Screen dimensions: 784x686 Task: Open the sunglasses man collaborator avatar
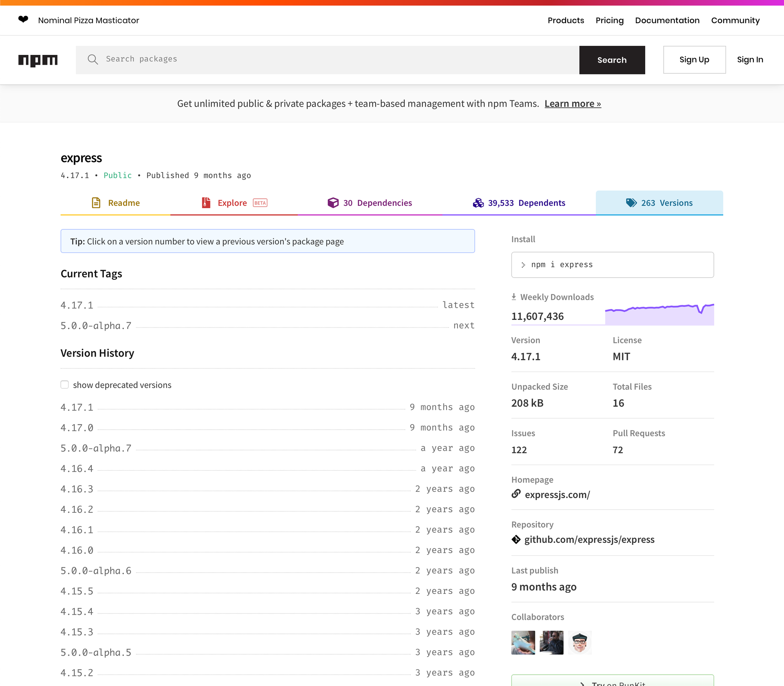552,642
